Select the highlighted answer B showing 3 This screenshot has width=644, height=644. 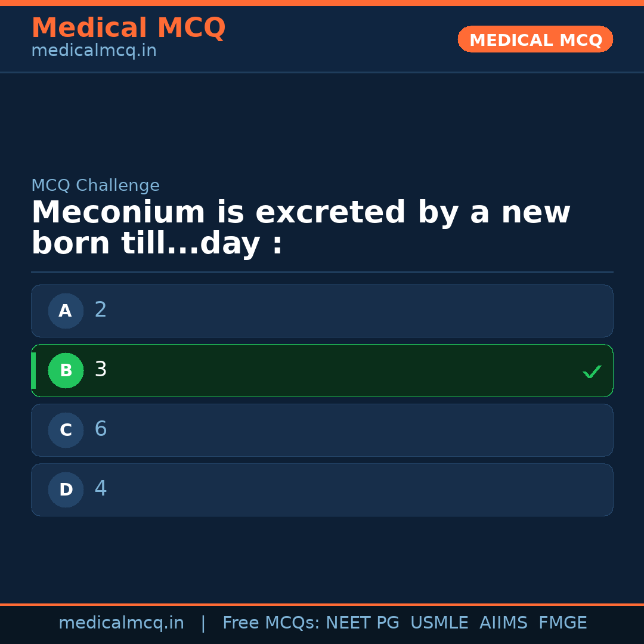322,370
